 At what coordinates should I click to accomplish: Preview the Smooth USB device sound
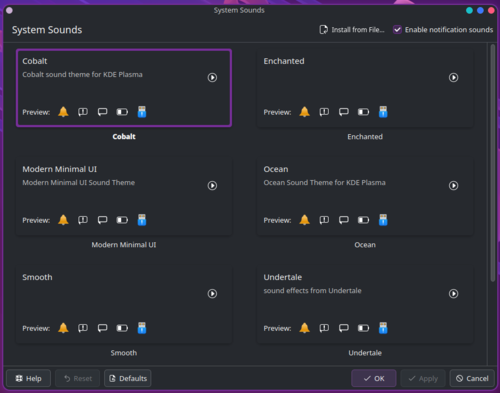(142, 328)
